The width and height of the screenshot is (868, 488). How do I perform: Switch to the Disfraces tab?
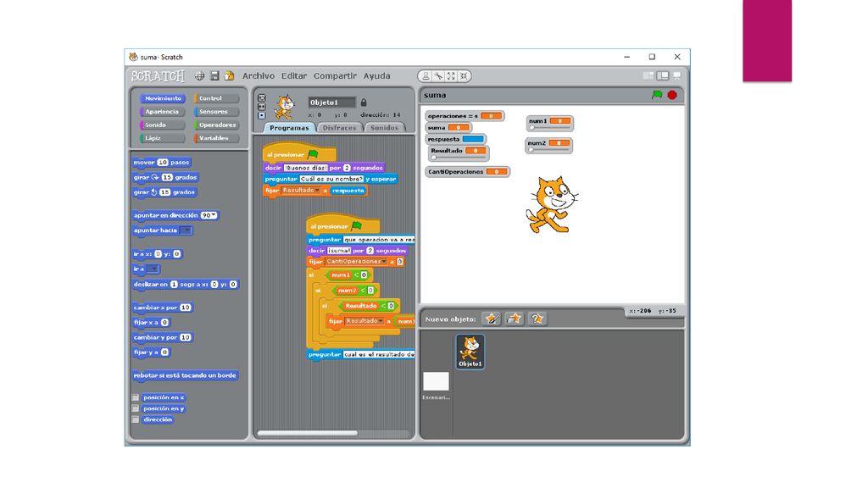339,128
